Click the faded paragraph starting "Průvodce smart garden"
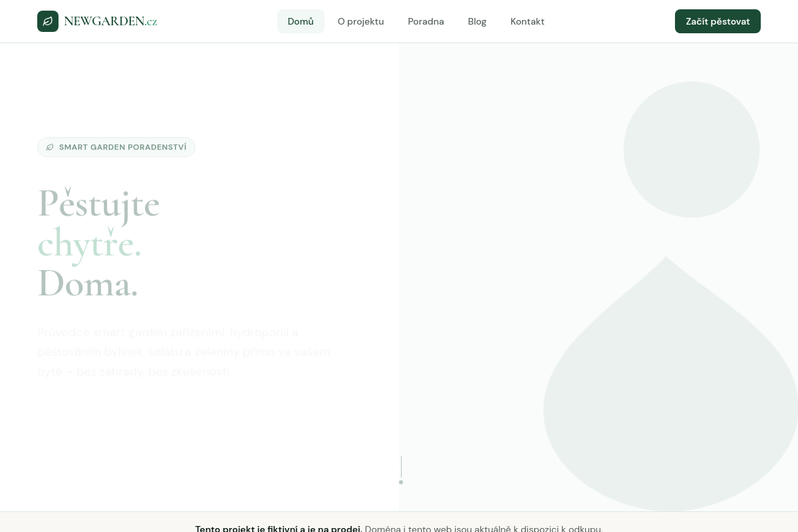Image resolution: width=798 pixels, height=532 pixels. click(x=184, y=352)
